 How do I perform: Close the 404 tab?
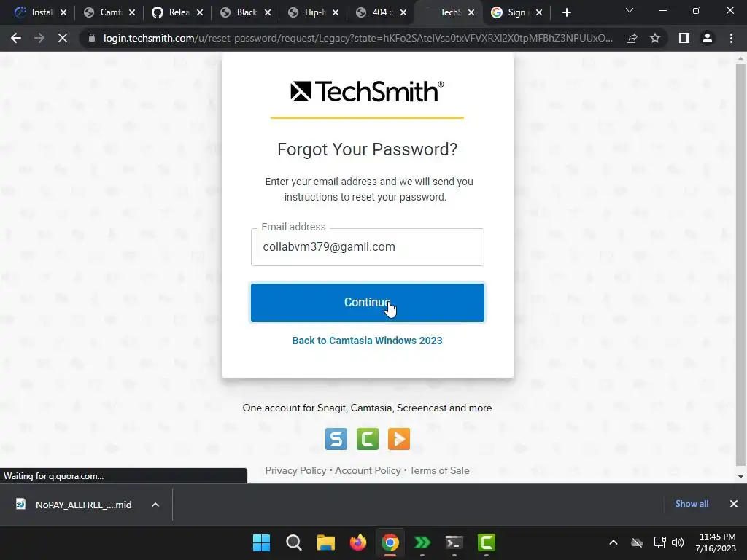tap(403, 12)
